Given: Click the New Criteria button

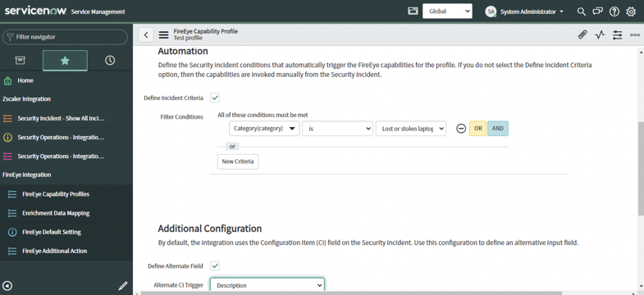Looking at the screenshot, I should tap(238, 161).
